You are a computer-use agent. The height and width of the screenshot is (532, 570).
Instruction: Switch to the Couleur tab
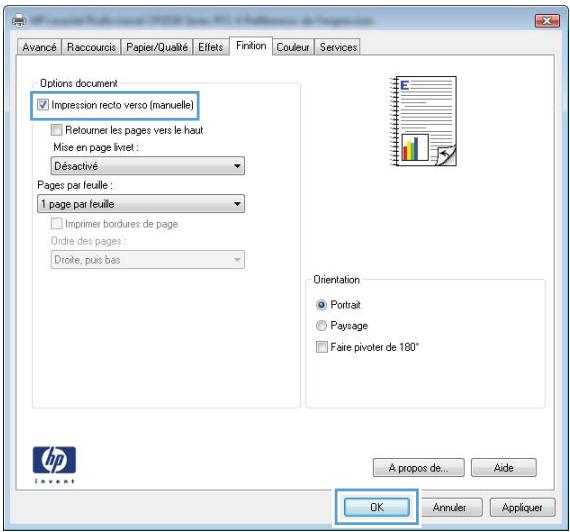pos(293,47)
